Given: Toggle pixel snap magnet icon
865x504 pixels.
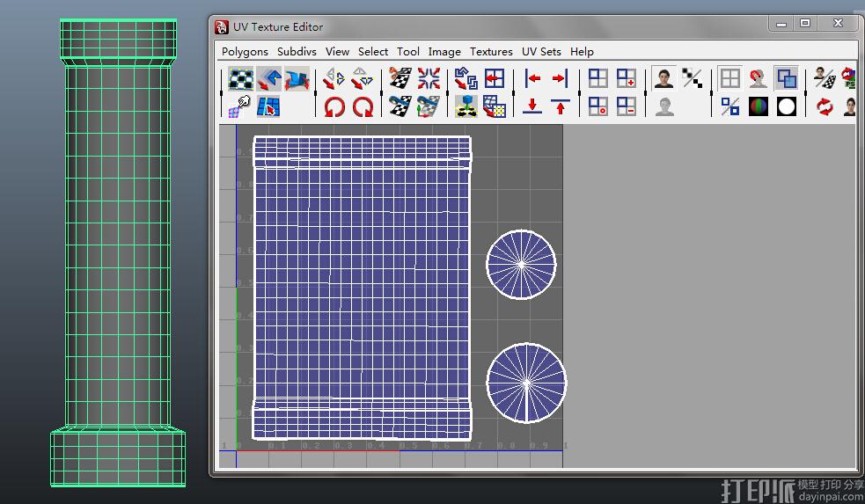Looking at the screenshot, I should pos(758,79).
